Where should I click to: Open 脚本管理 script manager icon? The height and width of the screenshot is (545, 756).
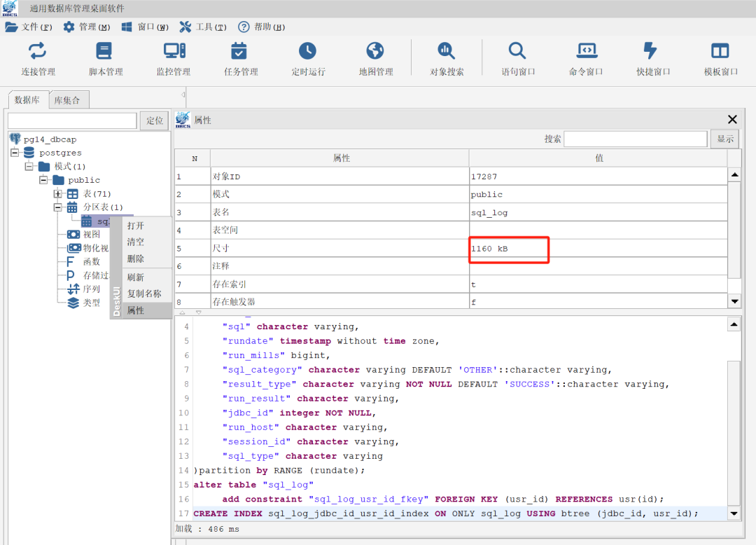point(105,51)
